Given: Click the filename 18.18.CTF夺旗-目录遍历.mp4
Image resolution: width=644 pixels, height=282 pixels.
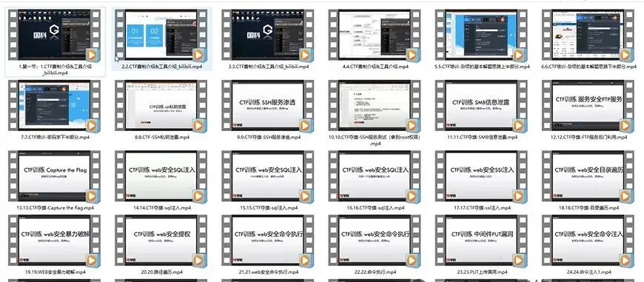Looking at the screenshot, I should click(x=588, y=208).
